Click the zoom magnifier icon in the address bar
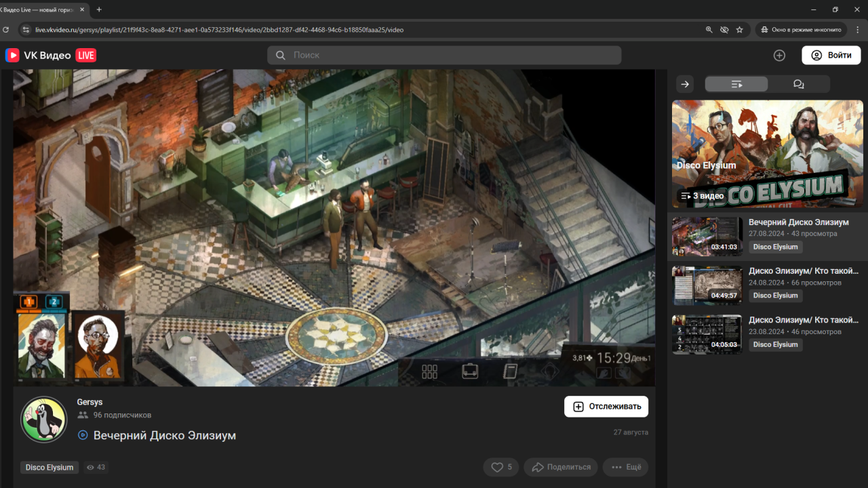This screenshot has width=868, height=488. point(709,30)
